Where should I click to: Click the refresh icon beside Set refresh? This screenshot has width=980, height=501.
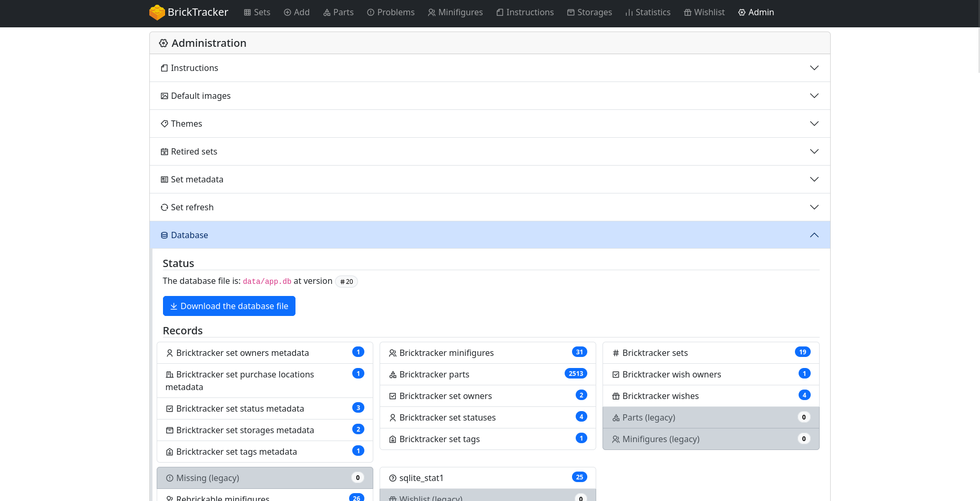tap(165, 208)
